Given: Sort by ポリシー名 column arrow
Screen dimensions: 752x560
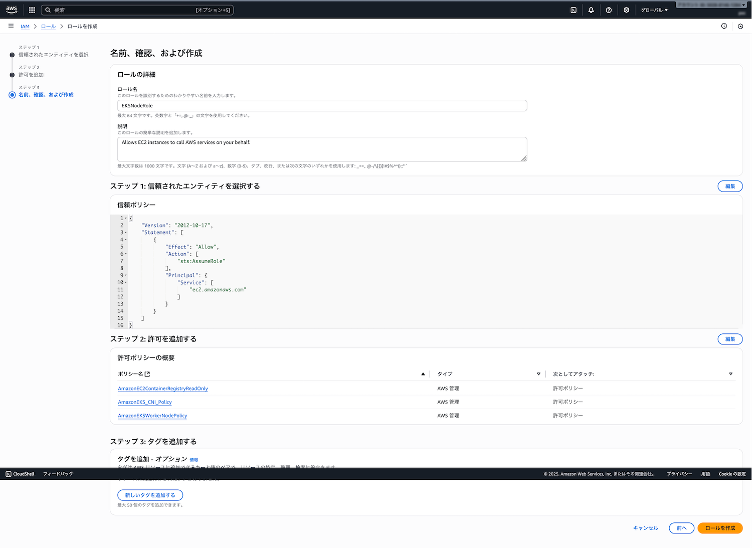Looking at the screenshot, I should click(x=423, y=374).
